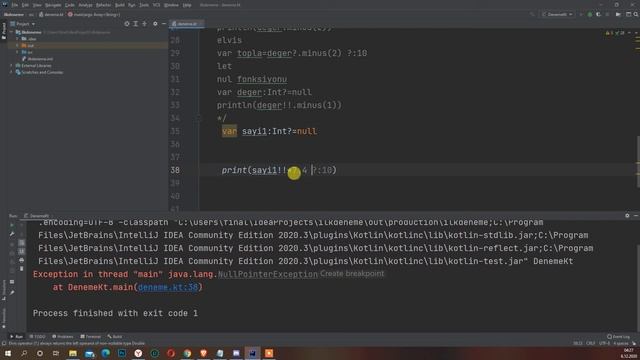Open File Explorer from the taskbar
This screenshot has width=640, height=360.
click(73, 353)
